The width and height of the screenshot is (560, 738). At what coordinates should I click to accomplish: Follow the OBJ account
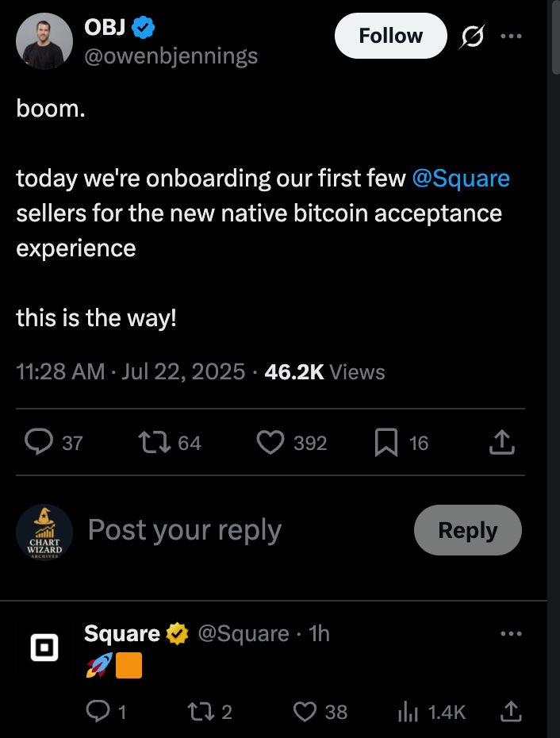coord(390,36)
